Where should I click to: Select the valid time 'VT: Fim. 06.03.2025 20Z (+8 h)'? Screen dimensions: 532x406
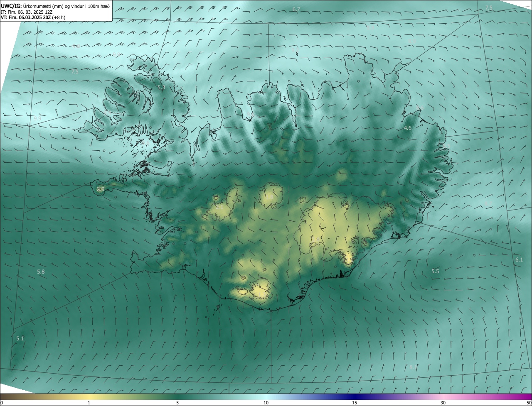point(33,17)
